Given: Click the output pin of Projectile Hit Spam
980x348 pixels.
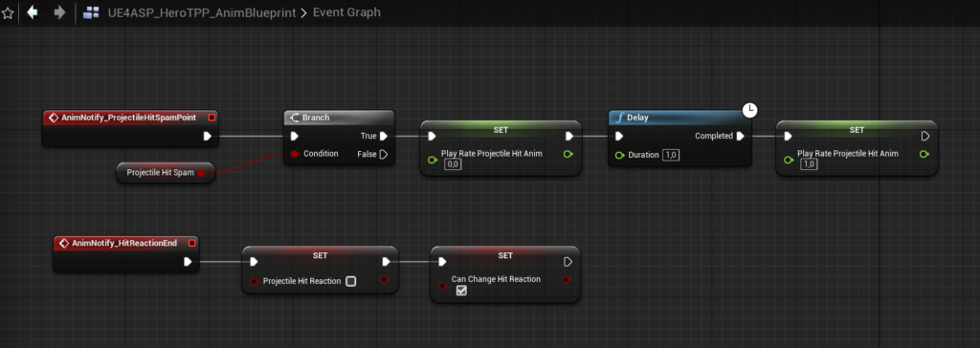Looking at the screenshot, I should (201, 173).
